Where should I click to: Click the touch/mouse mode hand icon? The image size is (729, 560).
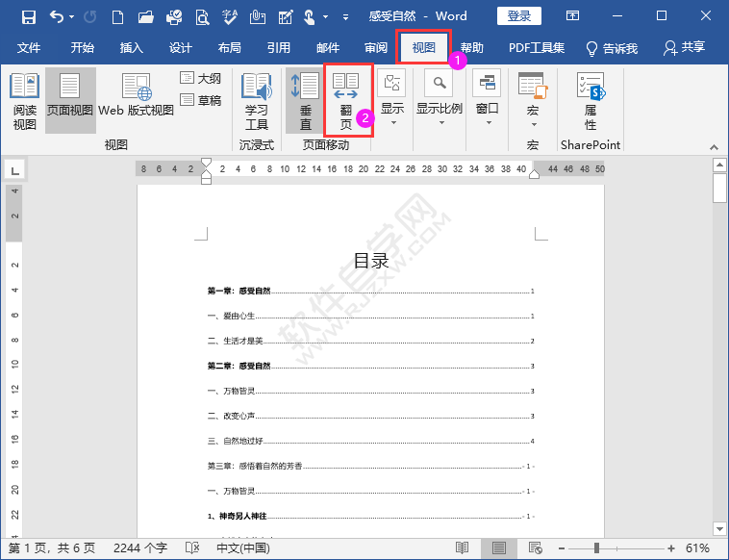309,17
